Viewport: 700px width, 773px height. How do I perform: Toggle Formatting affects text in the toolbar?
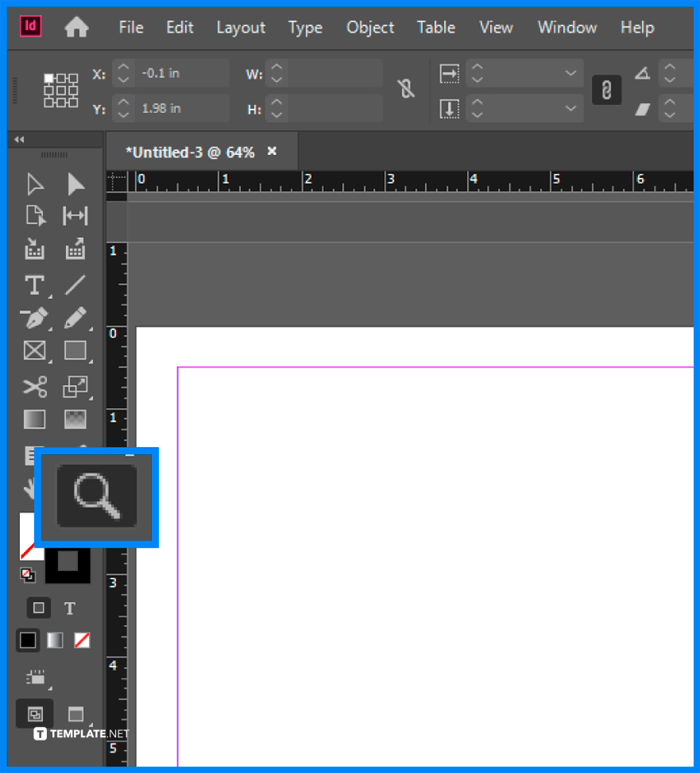tap(69, 608)
